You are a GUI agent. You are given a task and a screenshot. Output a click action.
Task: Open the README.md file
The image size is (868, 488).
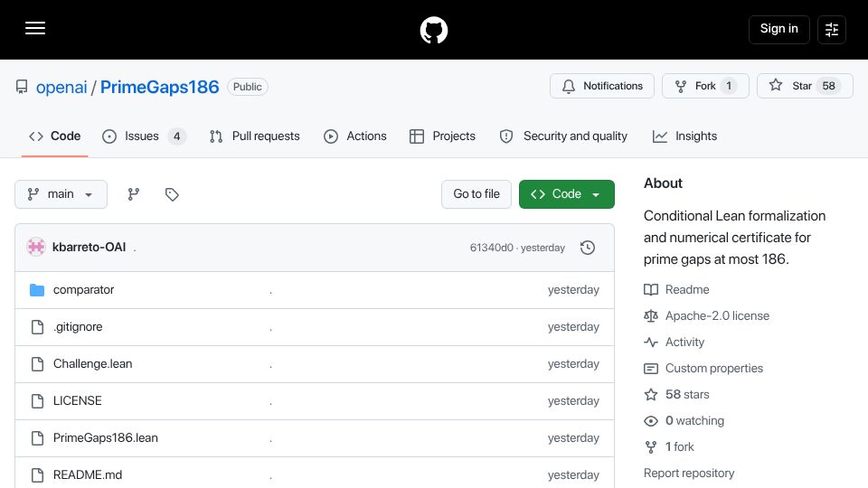(88, 474)
